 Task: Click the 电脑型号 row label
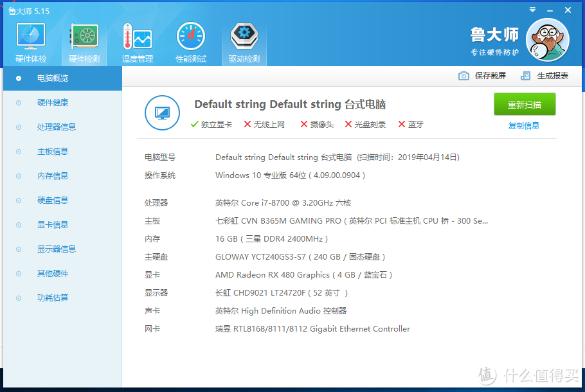pyautogui.click(x=160, y=157)
